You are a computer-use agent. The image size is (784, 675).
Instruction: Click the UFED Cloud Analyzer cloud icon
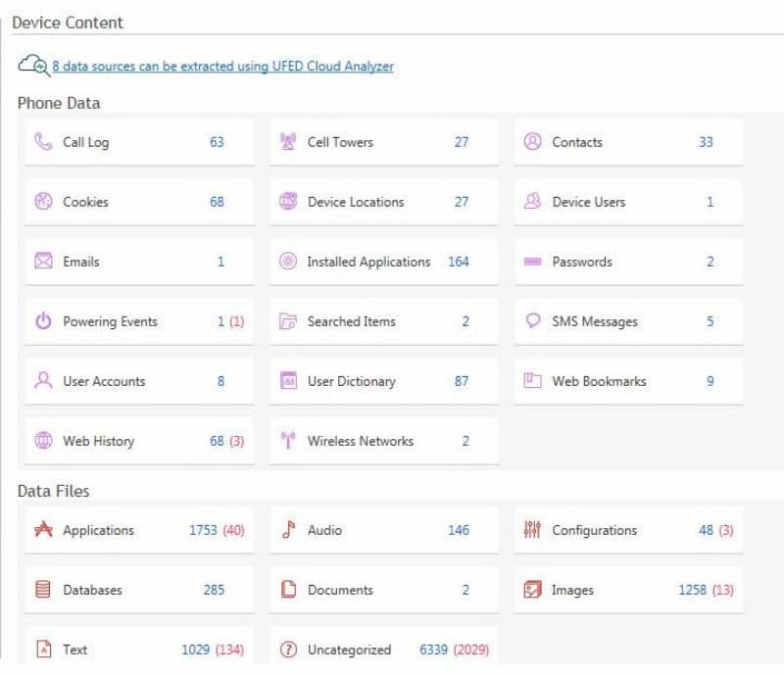tap(32, 66)
